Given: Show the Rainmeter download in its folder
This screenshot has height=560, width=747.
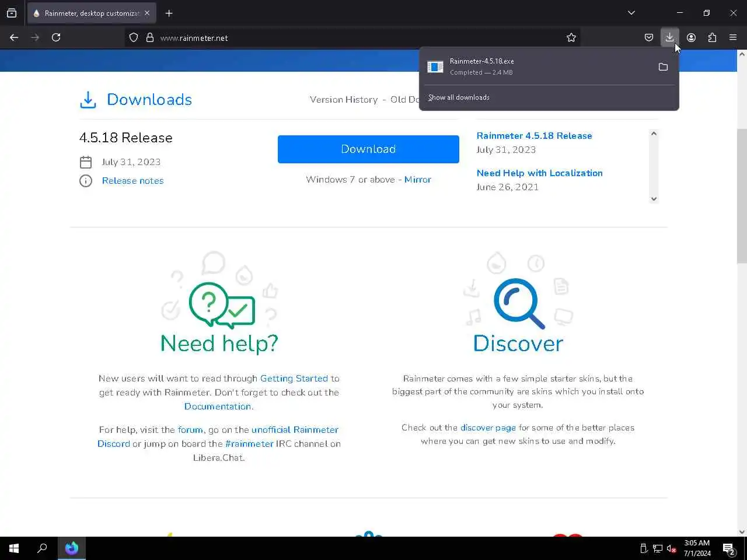Looking at the screenshot, I should pyautogui.click(x=663, y=67).
